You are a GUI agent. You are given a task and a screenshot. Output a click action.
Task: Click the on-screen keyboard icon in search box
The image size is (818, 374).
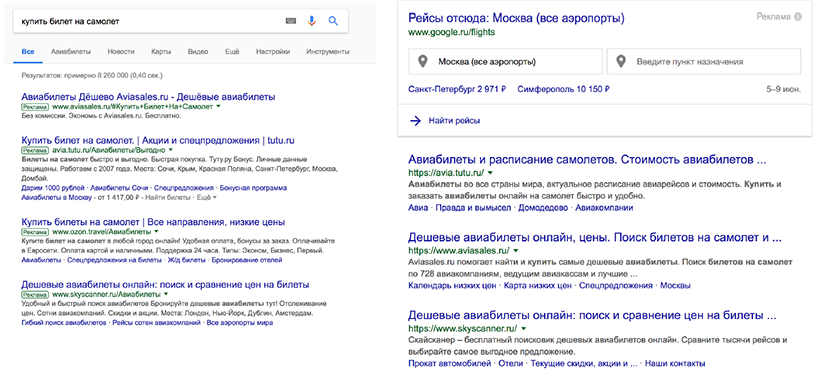291,21
